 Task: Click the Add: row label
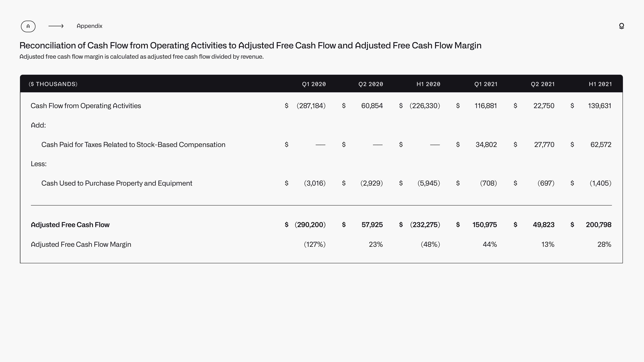[38, 125]
